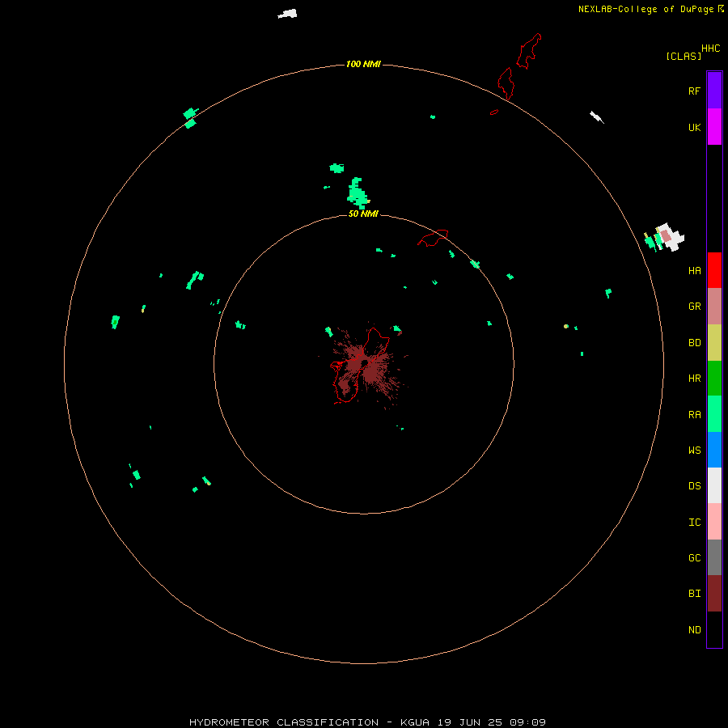Click the HR dark green legend swatch
728x728 pixels.
coord(714,378)
